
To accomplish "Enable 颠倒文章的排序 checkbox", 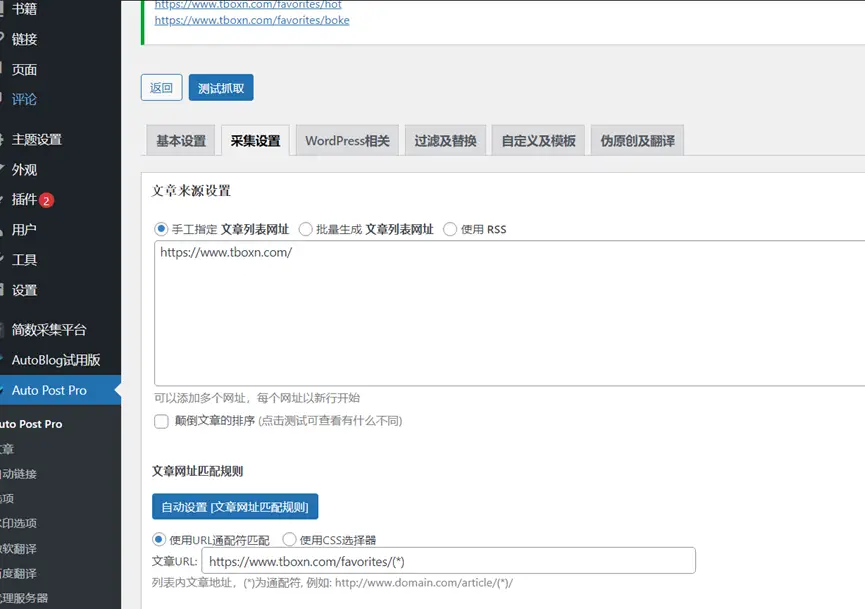I will 161,421.
